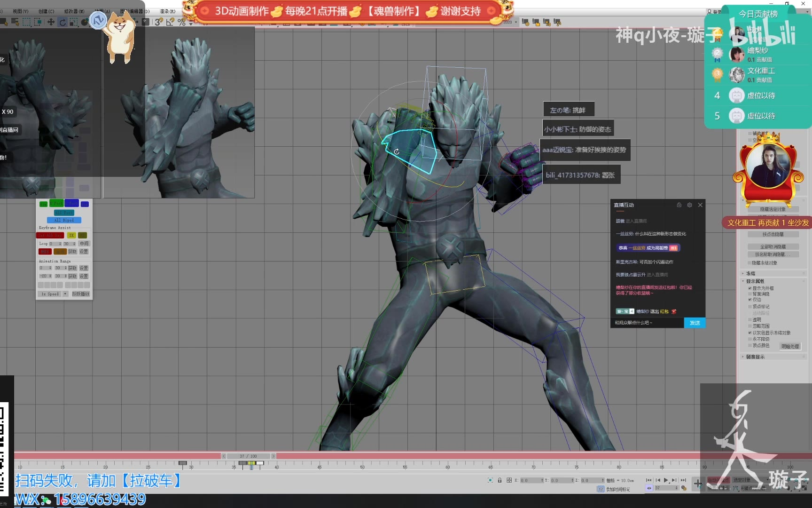Toggle the selection lock icon
The image size is (812, 508).
(500, 480)
